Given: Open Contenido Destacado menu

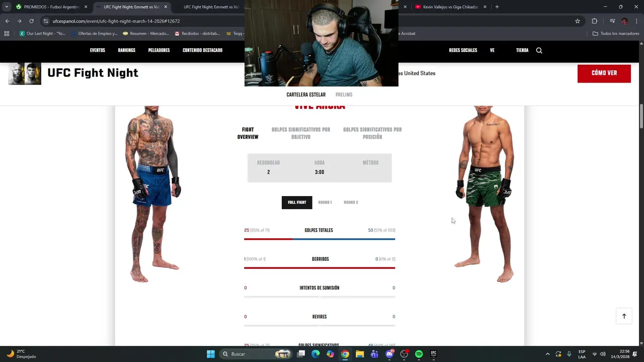Looking at the screenshot, I should [202, 50].
